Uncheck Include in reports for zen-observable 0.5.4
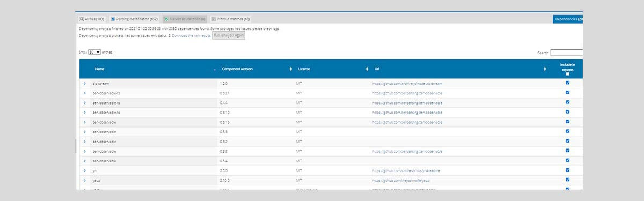The width and height of the screenshot is (644, 201). tap(568, 160)
